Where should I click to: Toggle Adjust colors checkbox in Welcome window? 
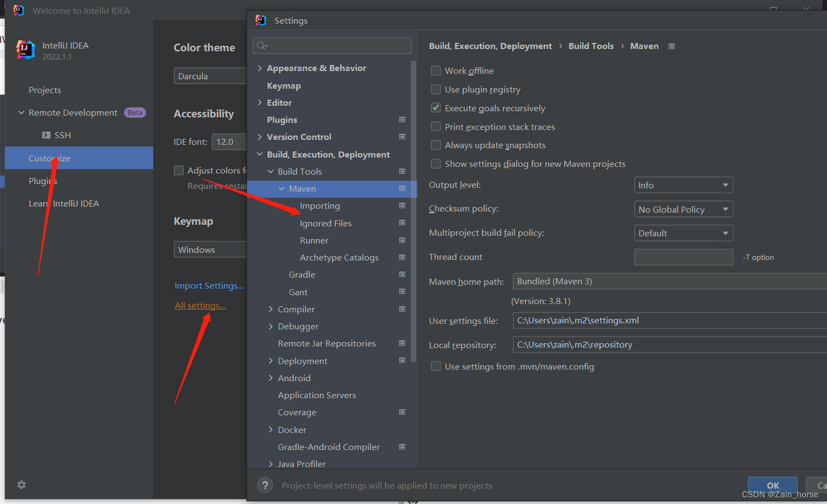179,170
